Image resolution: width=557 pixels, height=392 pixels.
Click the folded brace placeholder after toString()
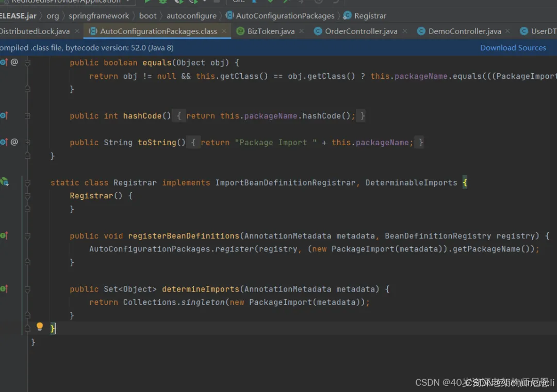193,142
